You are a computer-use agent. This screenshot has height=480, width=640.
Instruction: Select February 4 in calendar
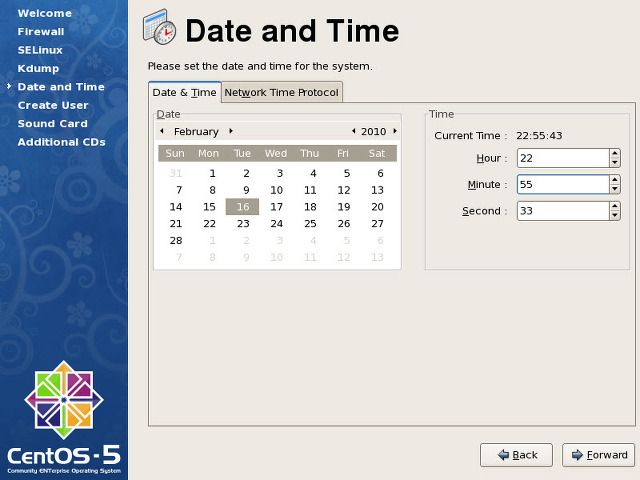[313, 173]
